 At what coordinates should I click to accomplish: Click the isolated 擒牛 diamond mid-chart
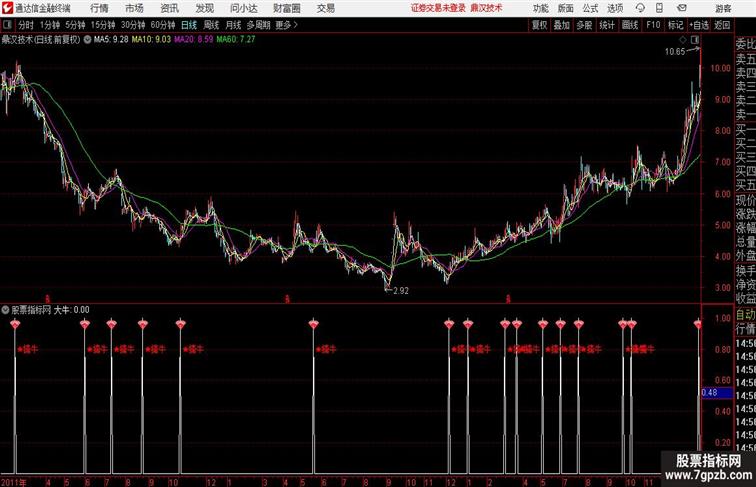coord(313,324)
